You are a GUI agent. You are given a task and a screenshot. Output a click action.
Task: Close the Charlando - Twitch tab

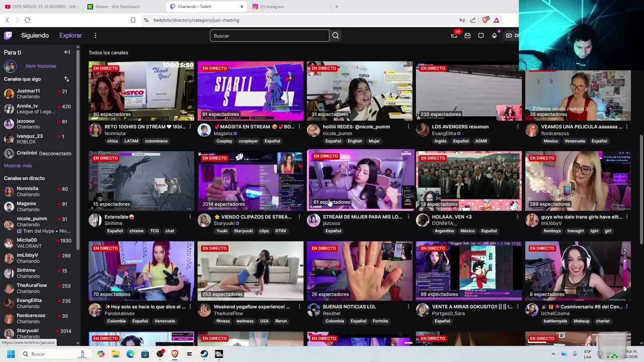[x=242, y=7]
